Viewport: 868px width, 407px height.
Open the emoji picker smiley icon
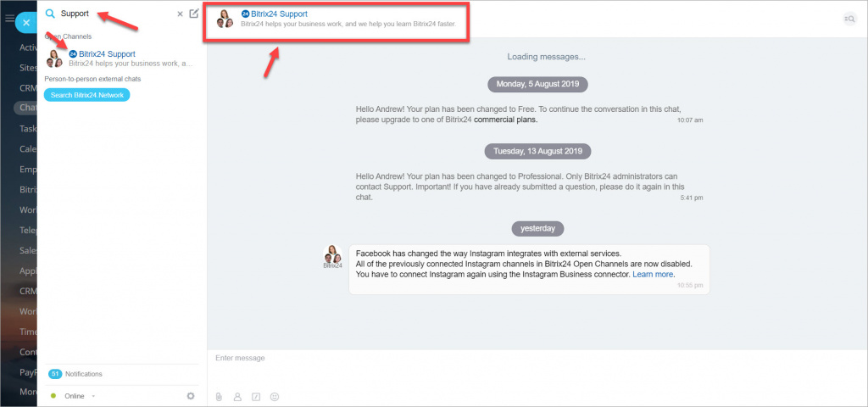pyautogui.click(x=274, y=397)
